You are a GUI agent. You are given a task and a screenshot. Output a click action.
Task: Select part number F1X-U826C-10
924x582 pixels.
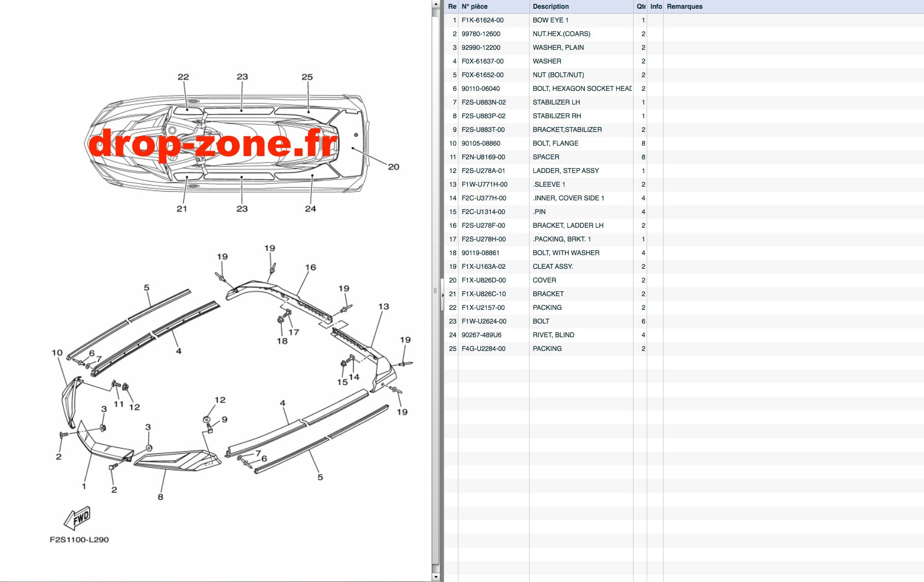tap(484, 294)
